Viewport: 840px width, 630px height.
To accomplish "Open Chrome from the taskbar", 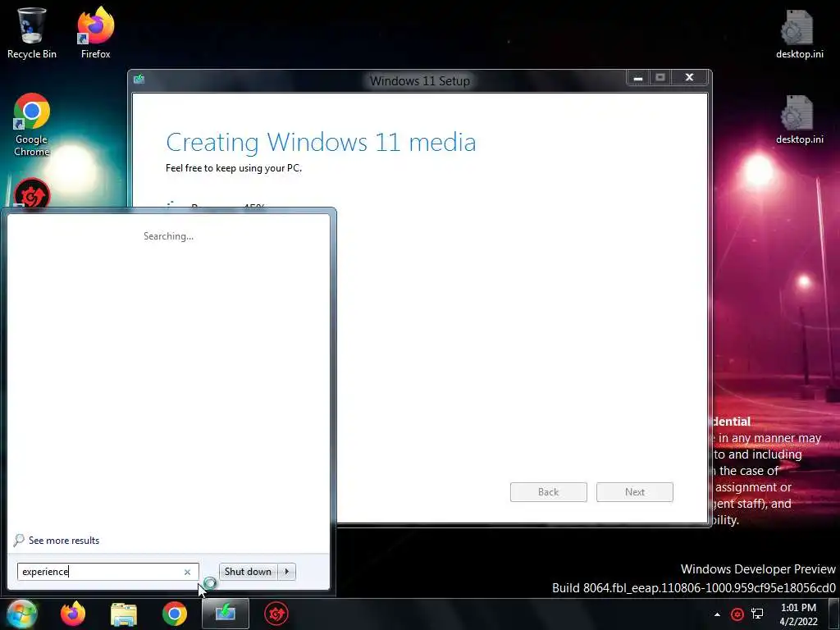I will tap(175, 614).
